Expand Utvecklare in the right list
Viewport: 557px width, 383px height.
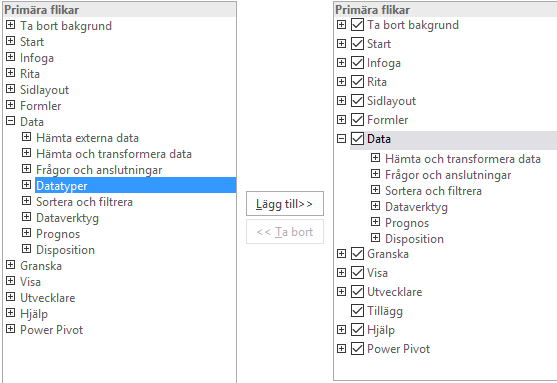[x=341, y=292]
